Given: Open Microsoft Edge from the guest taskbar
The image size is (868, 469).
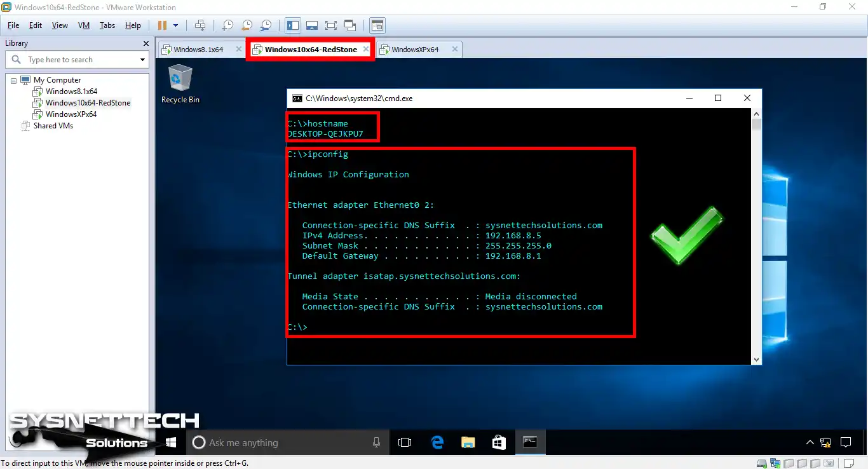Looking at the screenshot, I should pos(437,442).
